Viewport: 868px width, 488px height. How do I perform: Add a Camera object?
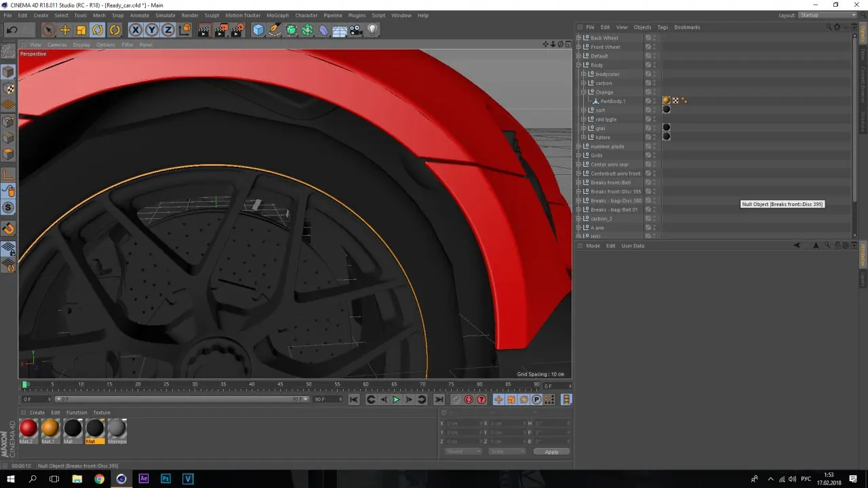(356, 30)
